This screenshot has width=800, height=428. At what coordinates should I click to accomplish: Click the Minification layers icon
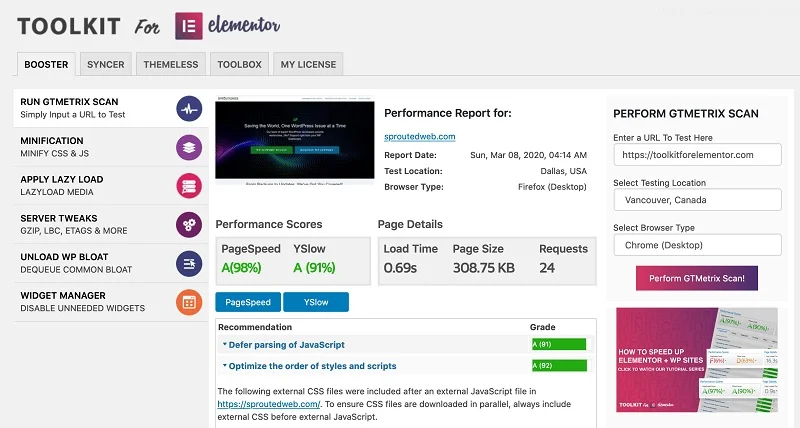click(x=189, y=147)
